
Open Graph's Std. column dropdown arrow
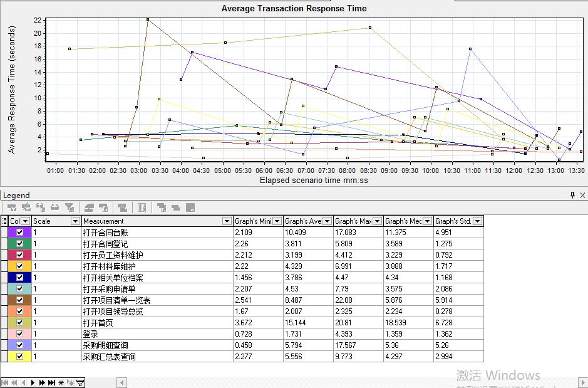click(477, 221)
